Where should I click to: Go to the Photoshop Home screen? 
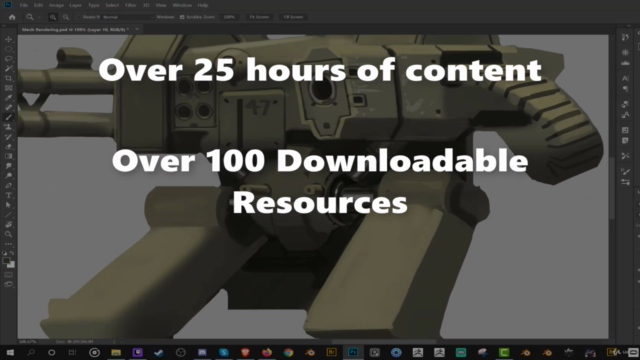pos(12,17)
